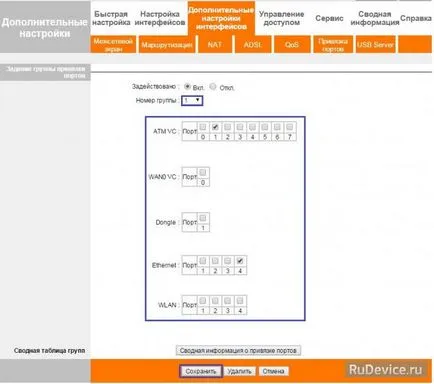
Task: Click Сводная информация о привязке портов button
Action: coord(238,351)
